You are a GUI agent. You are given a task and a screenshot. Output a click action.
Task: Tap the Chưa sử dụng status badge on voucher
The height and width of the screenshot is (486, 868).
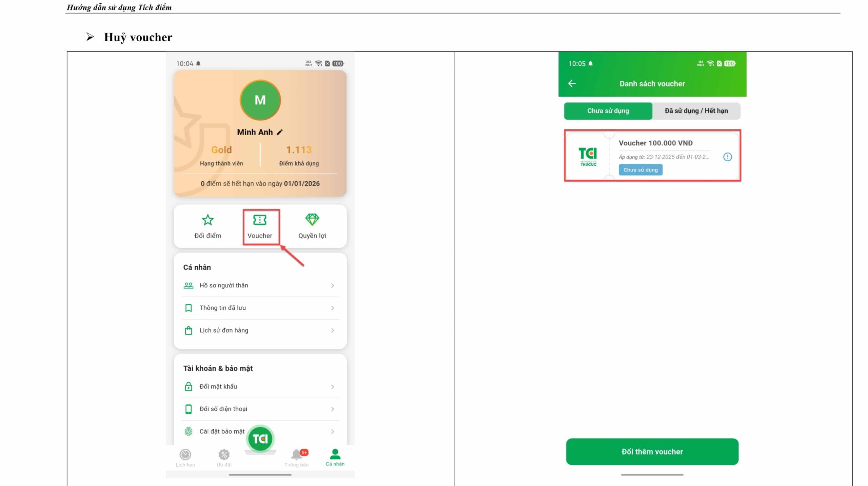[640, 170]
